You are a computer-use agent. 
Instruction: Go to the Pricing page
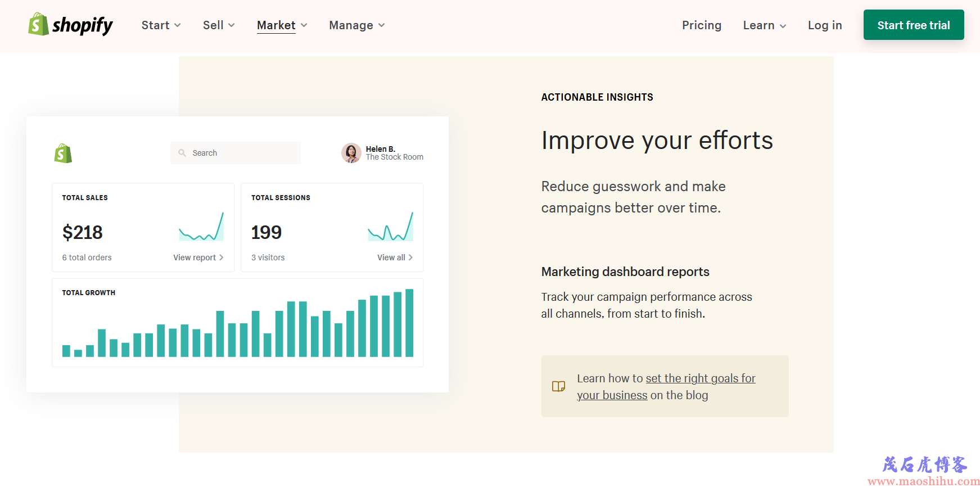[x=702, y=25]
